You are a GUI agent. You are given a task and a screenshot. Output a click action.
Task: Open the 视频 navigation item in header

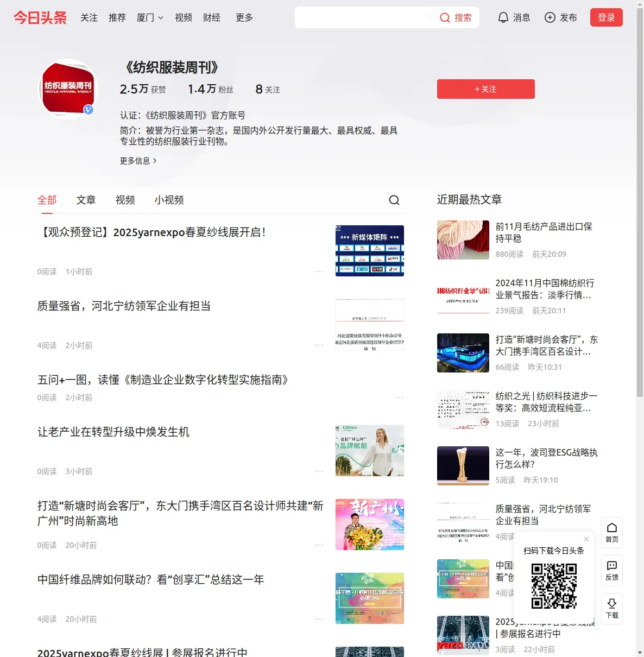tap(184, 17)
